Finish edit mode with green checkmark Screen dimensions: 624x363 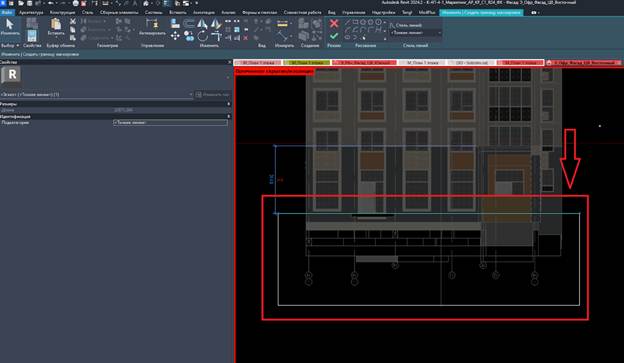334,36
